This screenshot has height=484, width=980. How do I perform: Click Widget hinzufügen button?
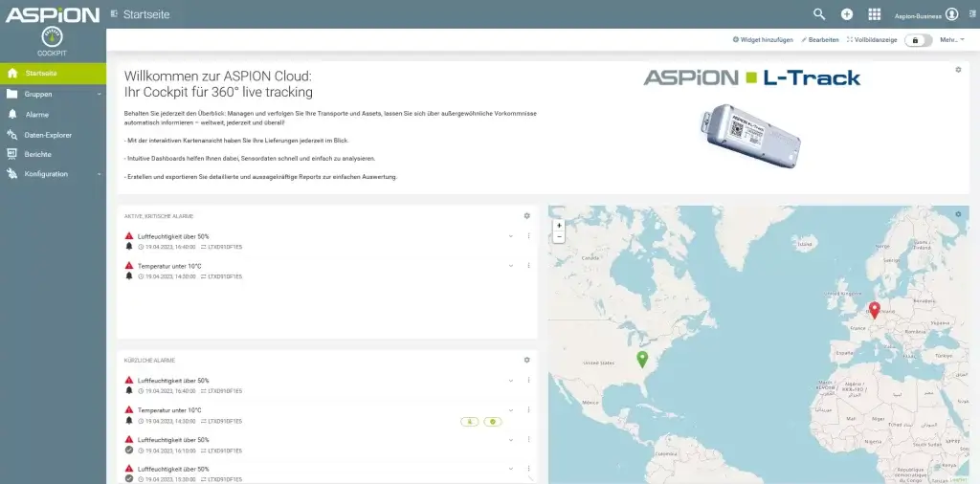pos(763,40)
